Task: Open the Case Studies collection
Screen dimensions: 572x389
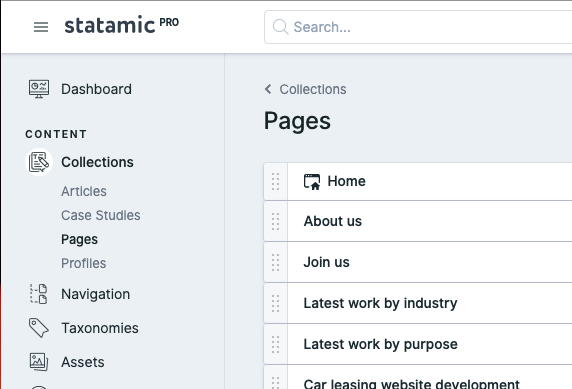Action: click(101, 215)
